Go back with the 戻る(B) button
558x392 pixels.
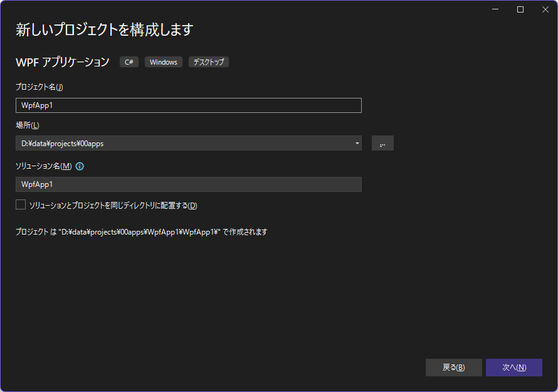(454, 368)
